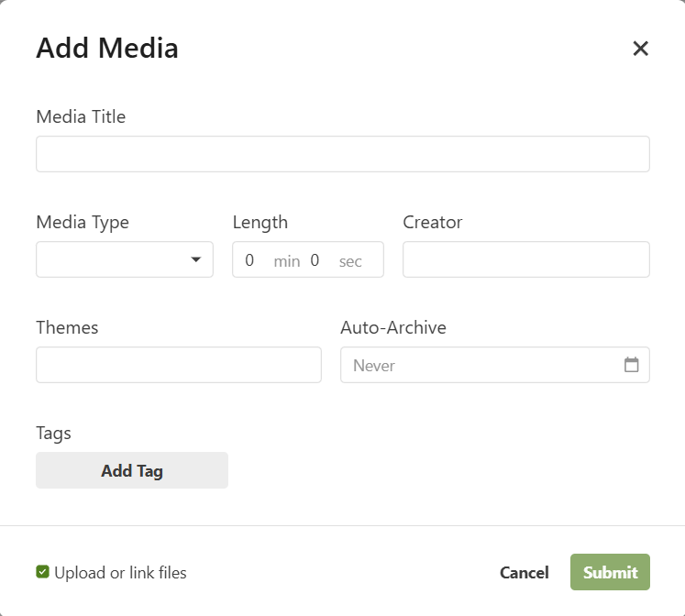The image size is (685, 616).
Task: Click the Creator field label
Action: pyautogui.click(x=432, y=222)
